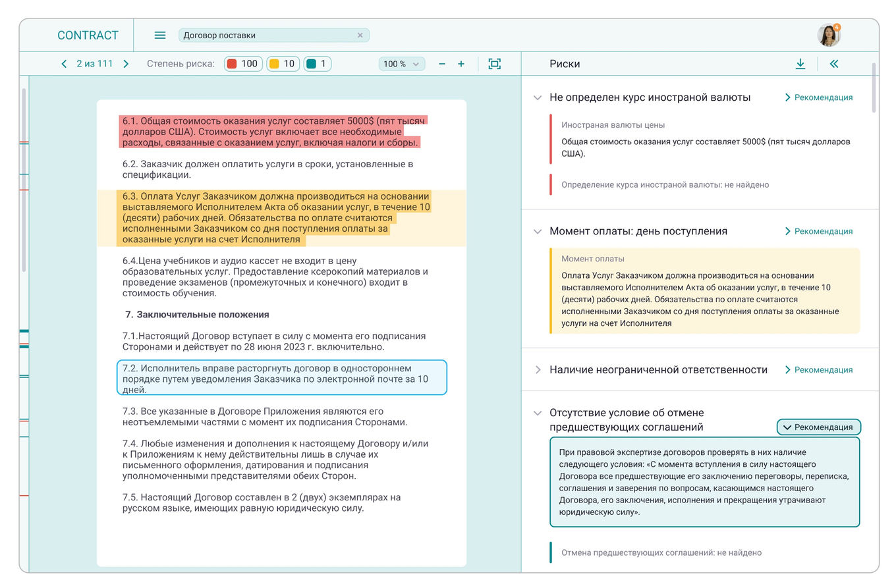Open the hamburger menu beside CONTRACT

[x=159, y=35]
